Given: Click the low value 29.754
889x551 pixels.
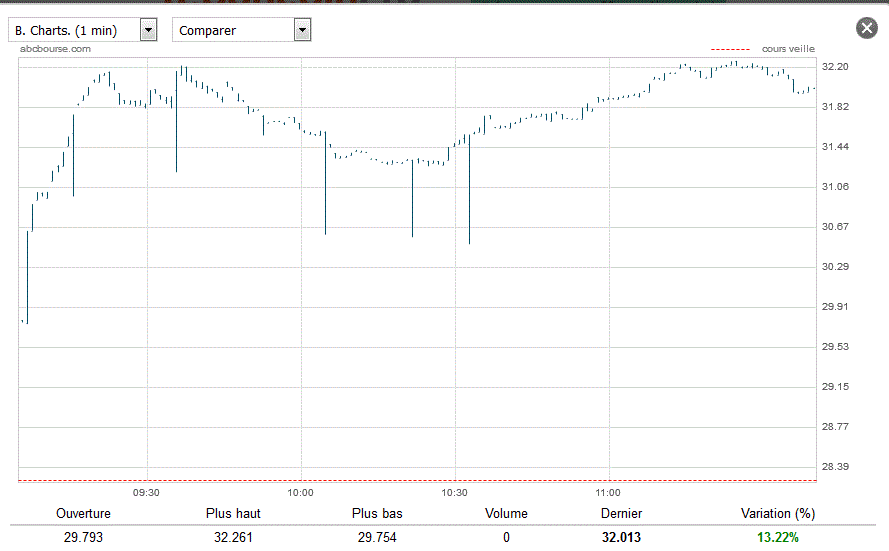Looking at the screenshot, I should (x=377, y=537).
